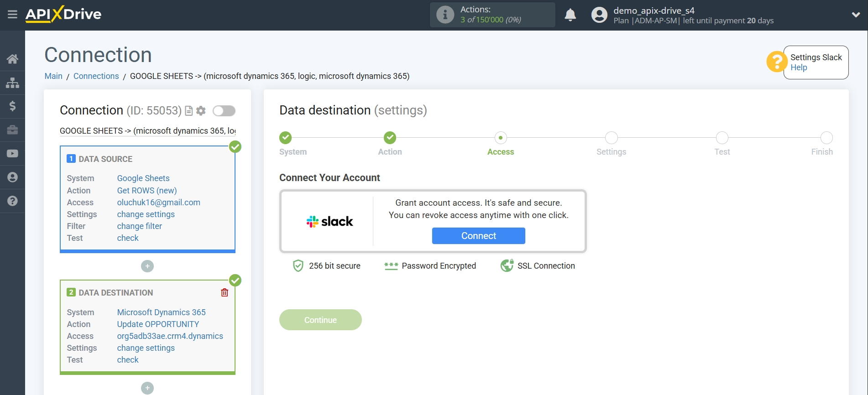Click the Actions usage counter
Screen dimensions: 868x395
491,20
